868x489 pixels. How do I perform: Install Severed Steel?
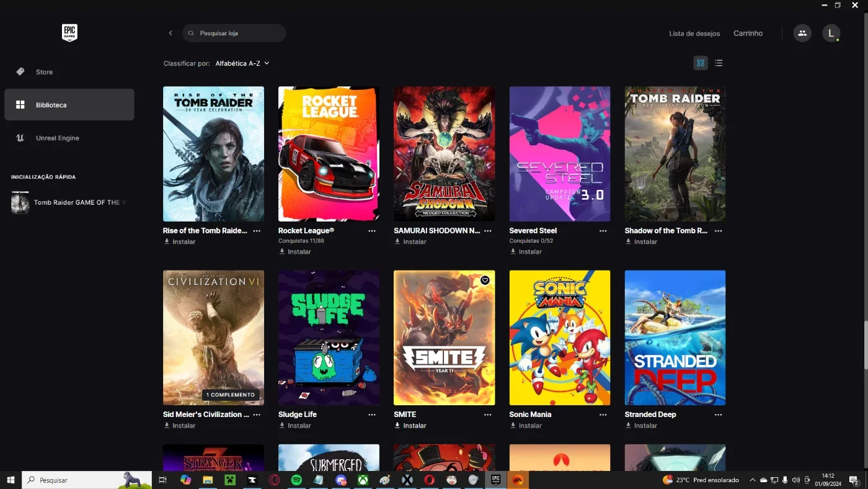pos(526,252)
